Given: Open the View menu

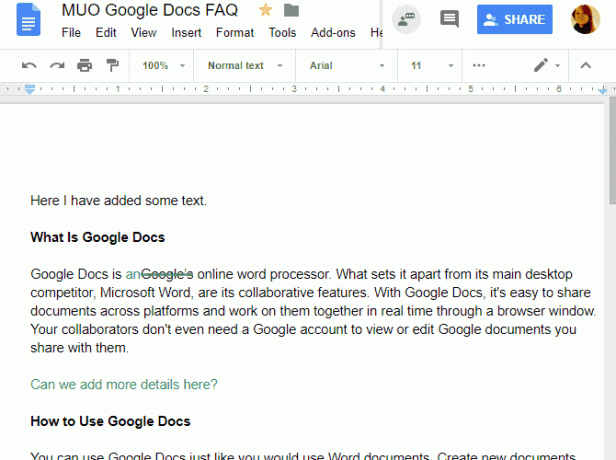Looking at the screenshot, I should pyautogui.click(x=143, y=33).
